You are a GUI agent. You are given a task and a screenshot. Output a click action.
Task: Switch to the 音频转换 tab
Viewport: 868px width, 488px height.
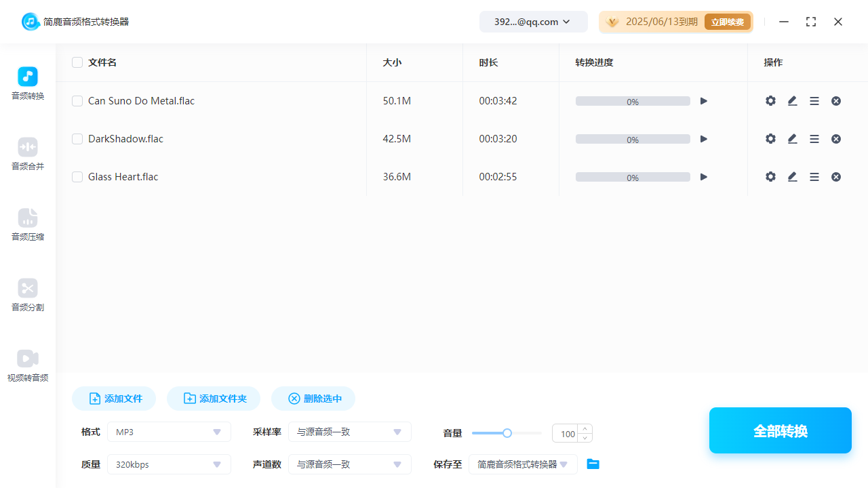[x=27, y=84]
